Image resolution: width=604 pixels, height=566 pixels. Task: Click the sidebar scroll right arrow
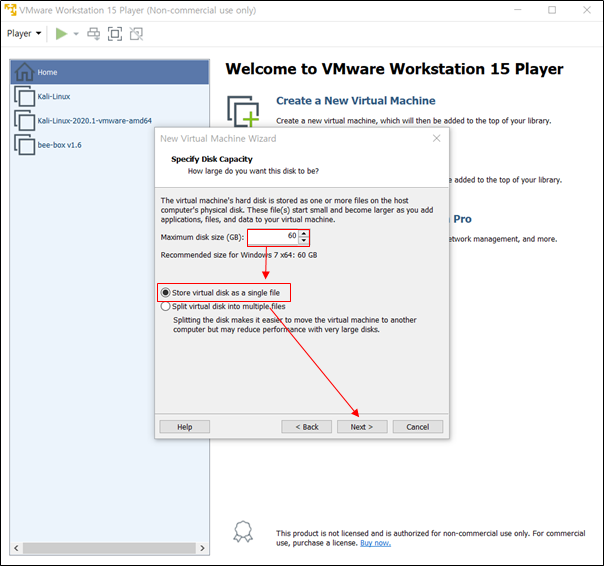pyautogui.click(x=203, y=548)
